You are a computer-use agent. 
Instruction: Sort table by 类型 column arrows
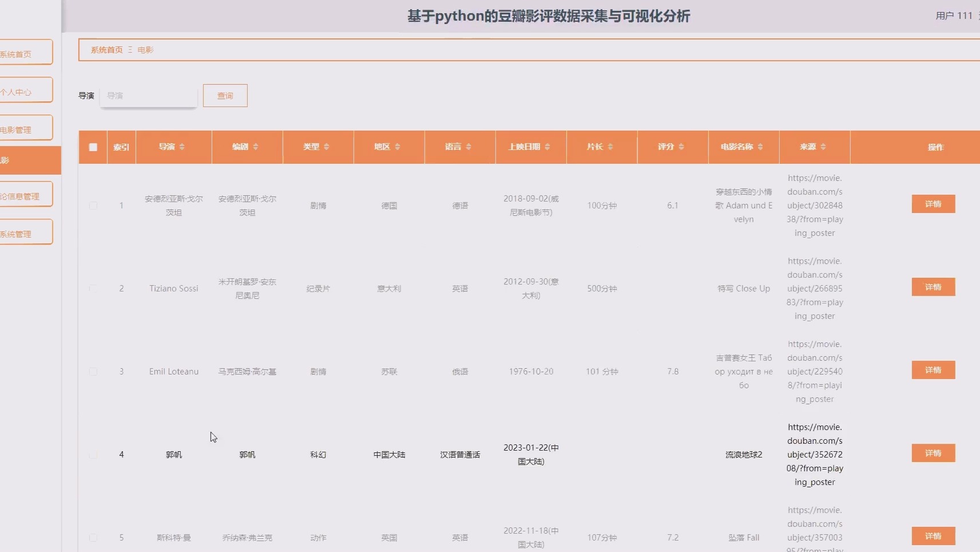click(x=327, y=147)
